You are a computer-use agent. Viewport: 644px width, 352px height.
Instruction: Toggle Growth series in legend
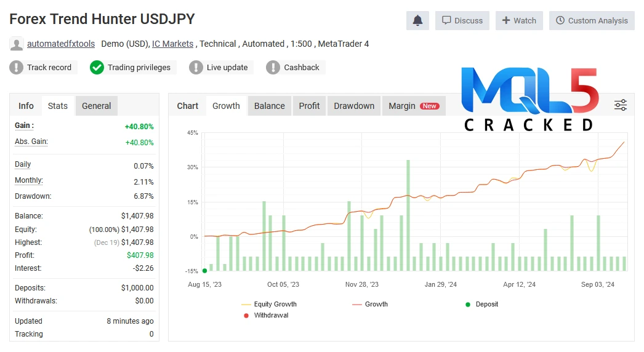[370, 305]
